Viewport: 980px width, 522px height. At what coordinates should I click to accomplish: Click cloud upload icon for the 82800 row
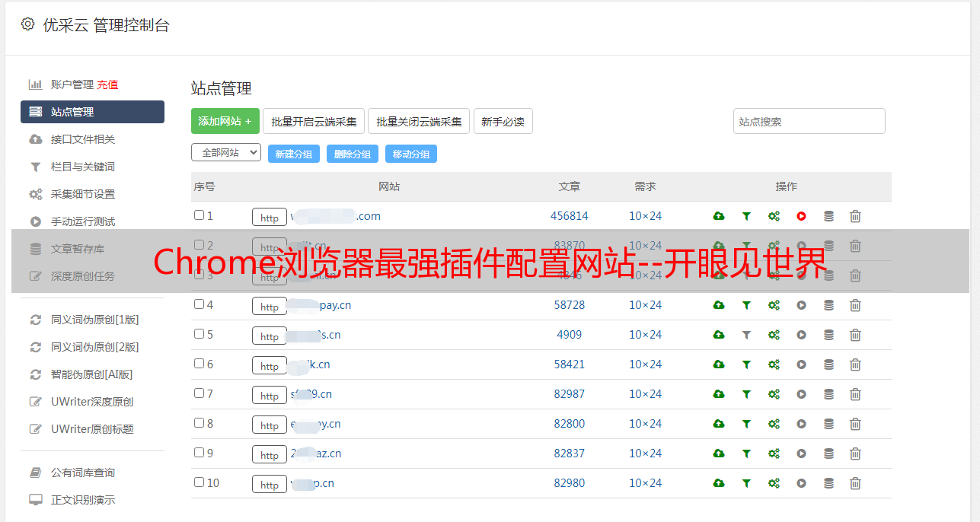click(718, 424)
